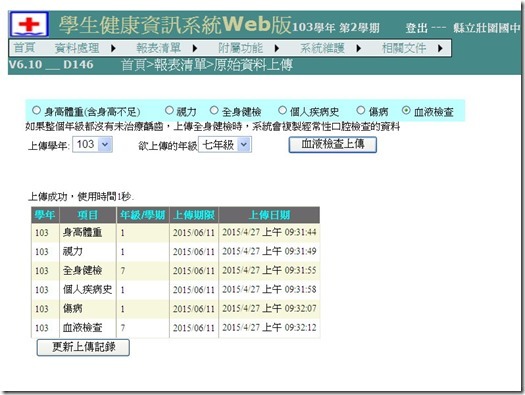
Task: Click upload time 09:32:12 cell
Action: 269,328
